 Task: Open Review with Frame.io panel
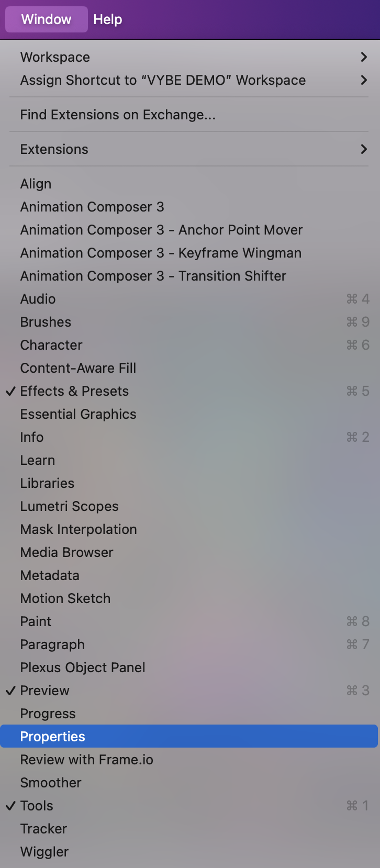[189, 760]
